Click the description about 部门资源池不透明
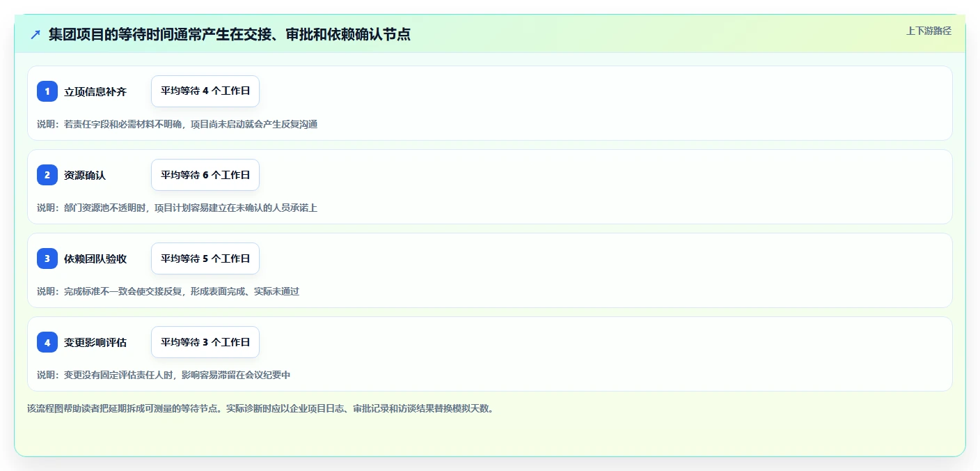The height and width of the screenshot is (471, 980). coord(177,208)
